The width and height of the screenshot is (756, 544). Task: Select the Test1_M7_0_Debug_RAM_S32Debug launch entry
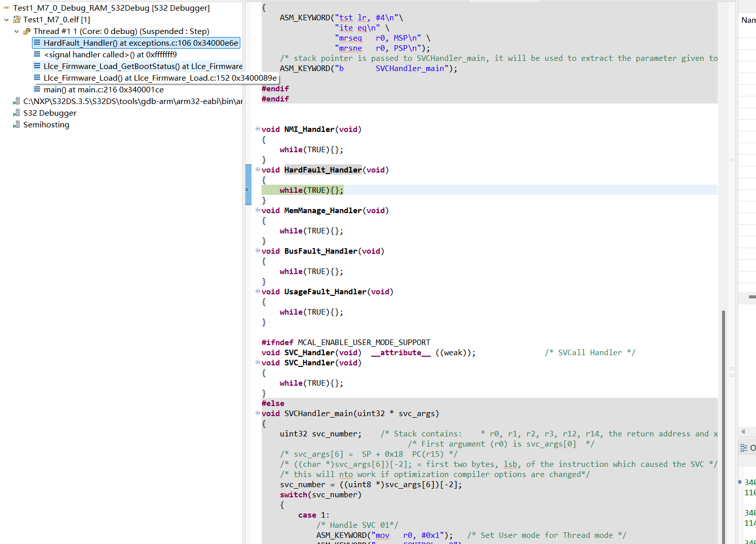[x=111, y=8]
